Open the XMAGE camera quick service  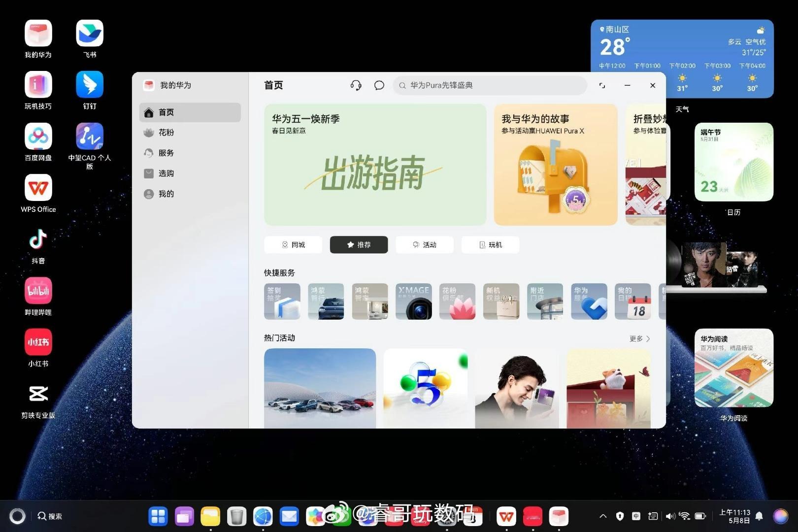(414, 301)
